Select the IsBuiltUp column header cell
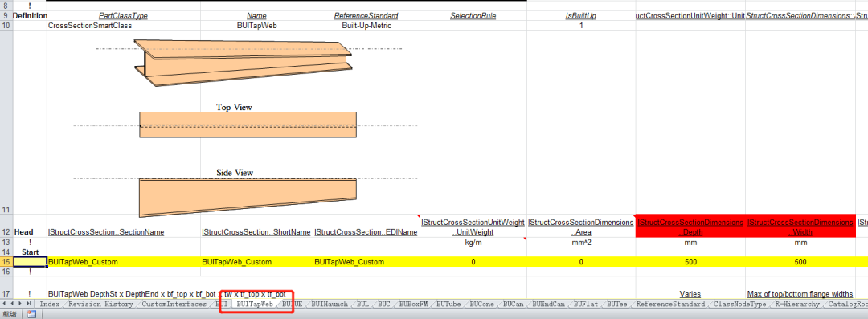The height and width of the screenshot is (319, 868). pos(581,16)
